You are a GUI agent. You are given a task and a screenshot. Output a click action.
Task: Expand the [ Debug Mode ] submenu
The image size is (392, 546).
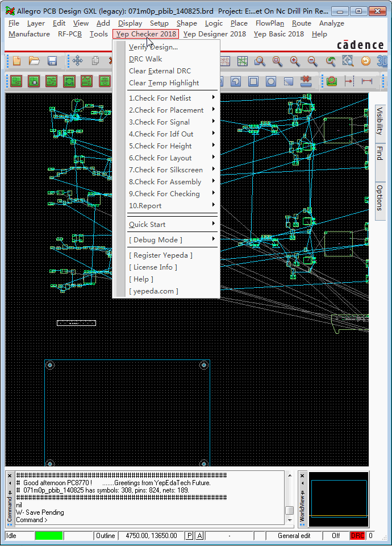point(173,239)
